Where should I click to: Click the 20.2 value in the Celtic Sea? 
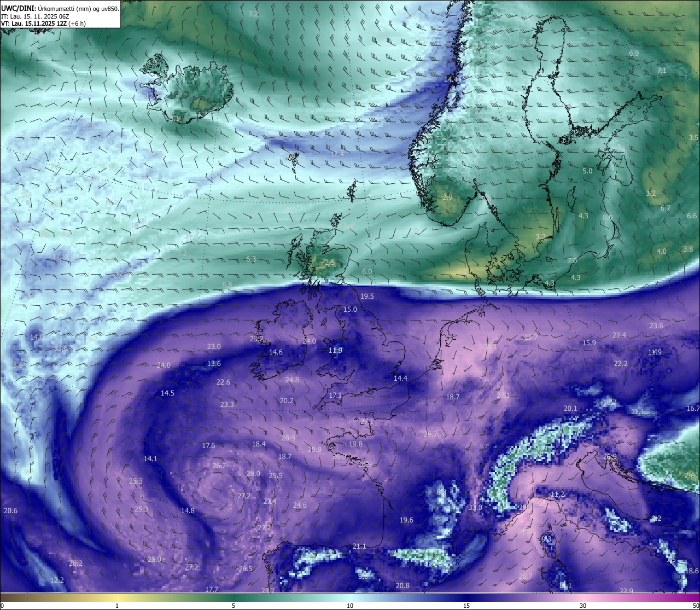click(287, 400)
